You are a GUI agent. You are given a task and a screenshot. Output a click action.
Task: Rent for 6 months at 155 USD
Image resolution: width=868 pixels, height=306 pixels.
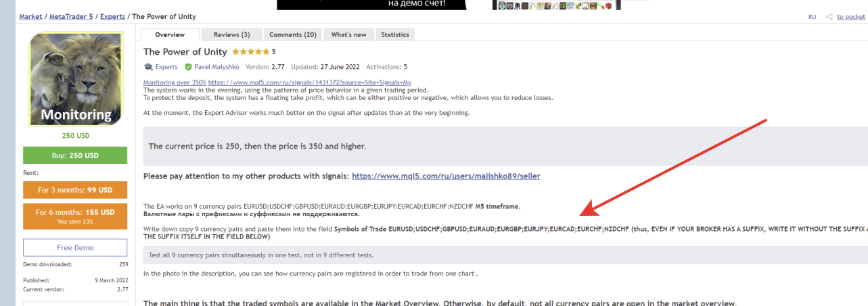coord(75,216)
